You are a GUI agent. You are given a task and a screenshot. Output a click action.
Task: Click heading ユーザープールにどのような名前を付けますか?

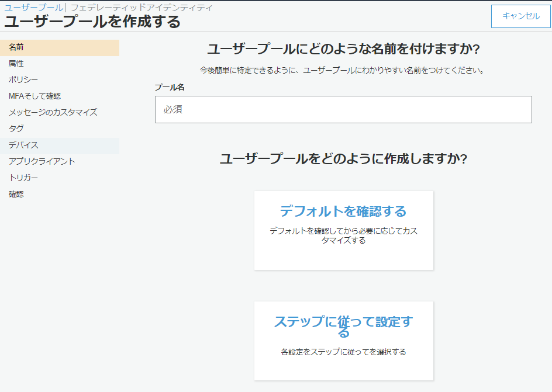[343, 49]
